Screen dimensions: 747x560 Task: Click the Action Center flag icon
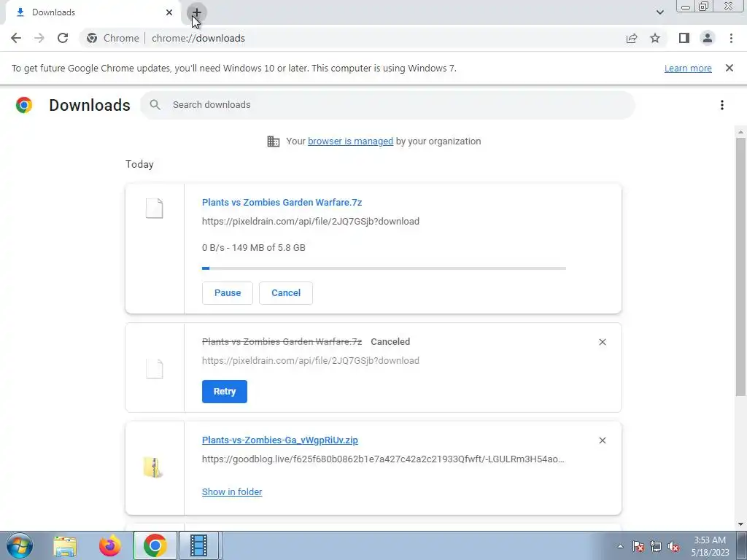pos(638,546)
